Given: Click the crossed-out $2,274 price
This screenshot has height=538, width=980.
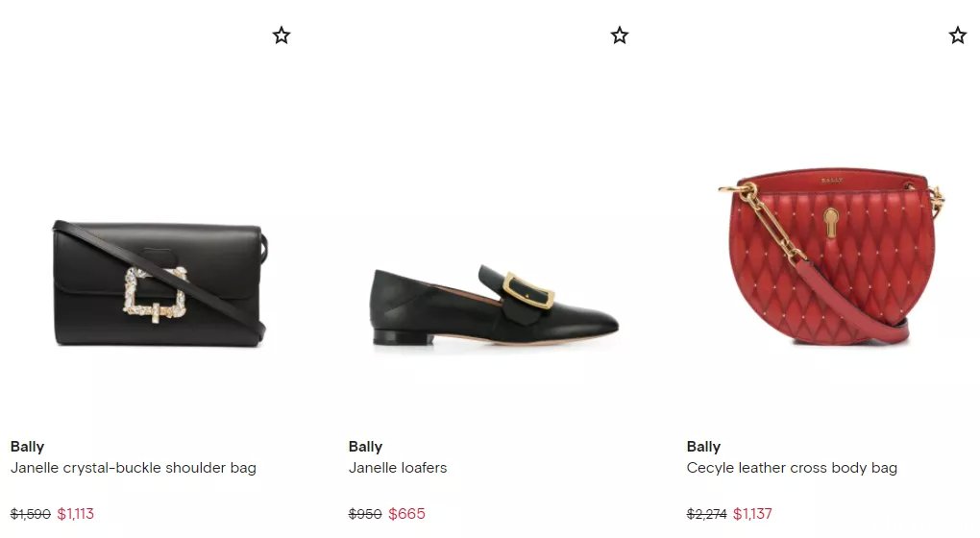Looking at the screenshot, I should (706, 514).
